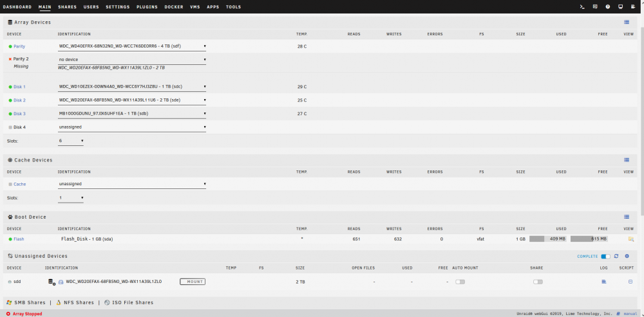Viewport: 644px width, 317px height.
Task: Click the green status dot for Flash
Action: [10, 239]
